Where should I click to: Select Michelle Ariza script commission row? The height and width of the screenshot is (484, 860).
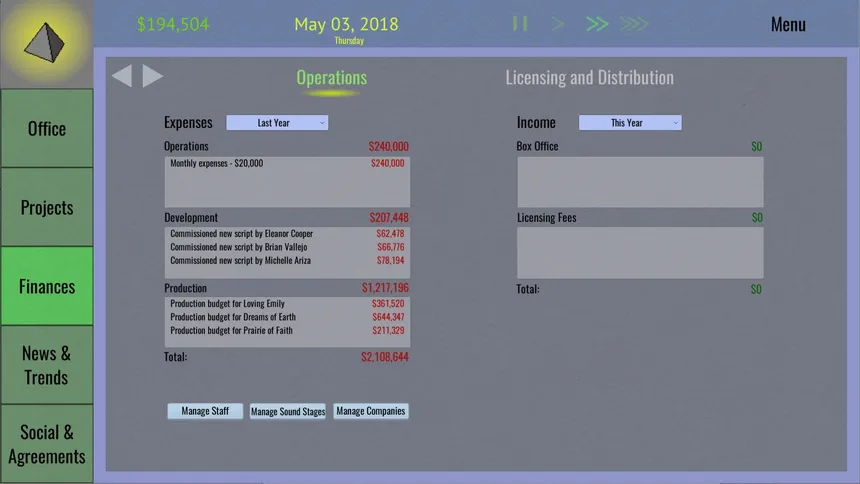point(287,260)
